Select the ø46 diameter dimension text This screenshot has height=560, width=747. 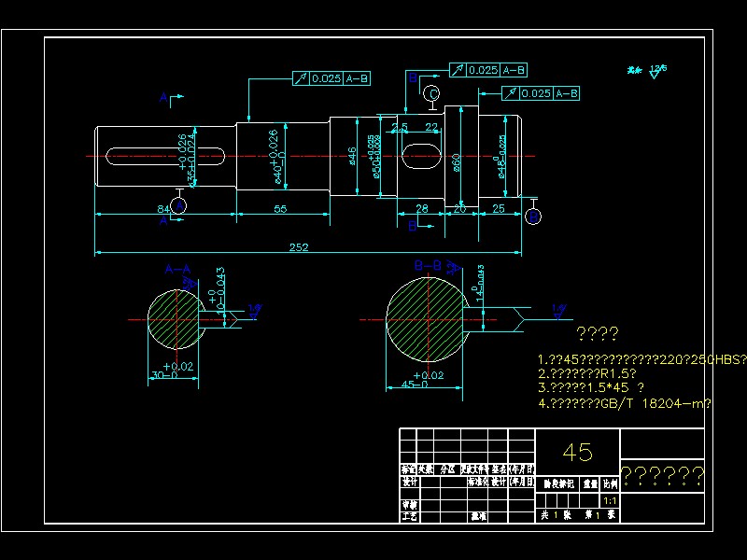[x=352, y=156]
